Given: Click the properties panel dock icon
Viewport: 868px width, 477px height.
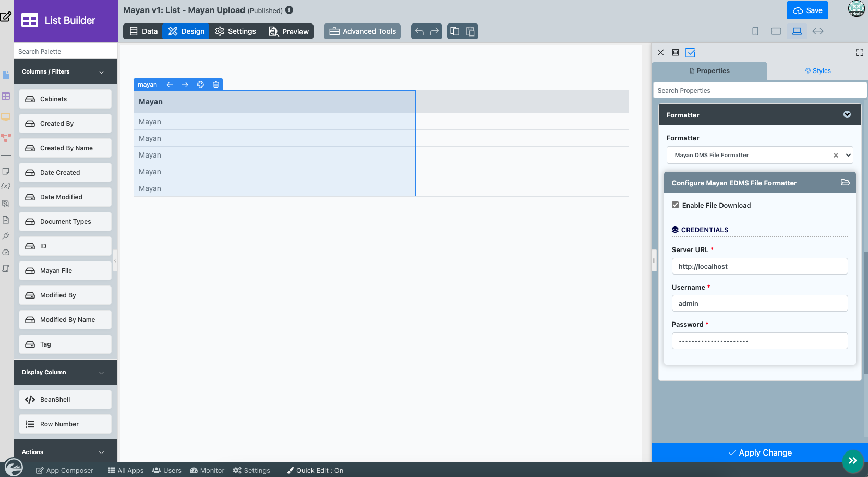Looking at the screenshot, I should click(x=676, y=53).
